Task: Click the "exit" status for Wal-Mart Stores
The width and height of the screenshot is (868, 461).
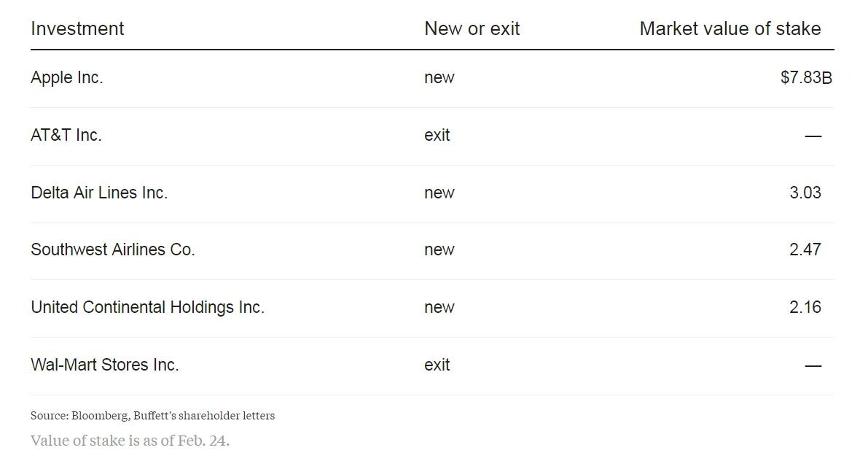Action: (x=437, y=365)
